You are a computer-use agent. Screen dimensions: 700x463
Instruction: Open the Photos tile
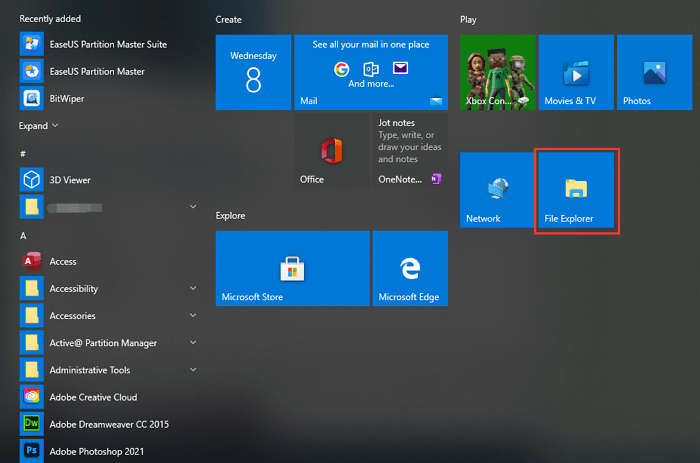(x=654, y=72)
